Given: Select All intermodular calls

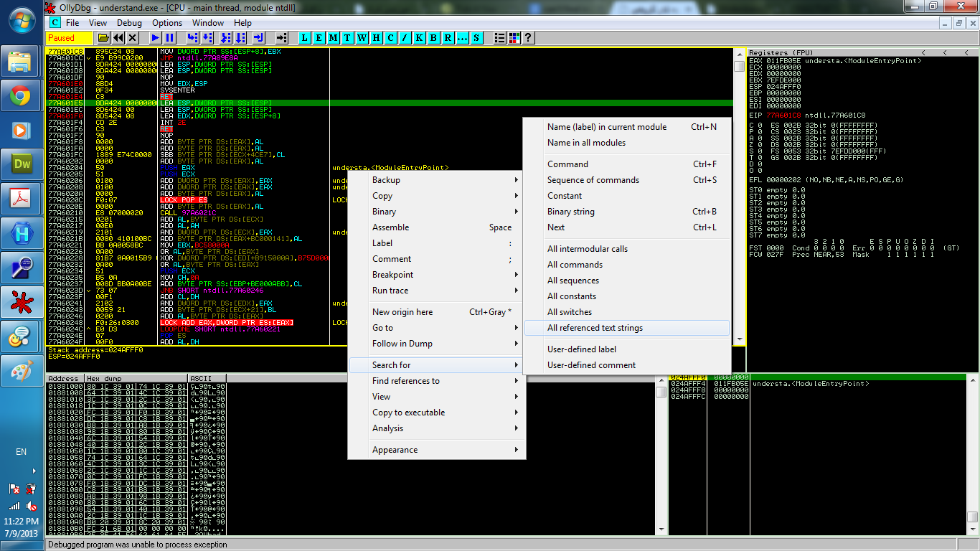Looking at the screenshot, I should pyautogui.click(x=627, y=249).
